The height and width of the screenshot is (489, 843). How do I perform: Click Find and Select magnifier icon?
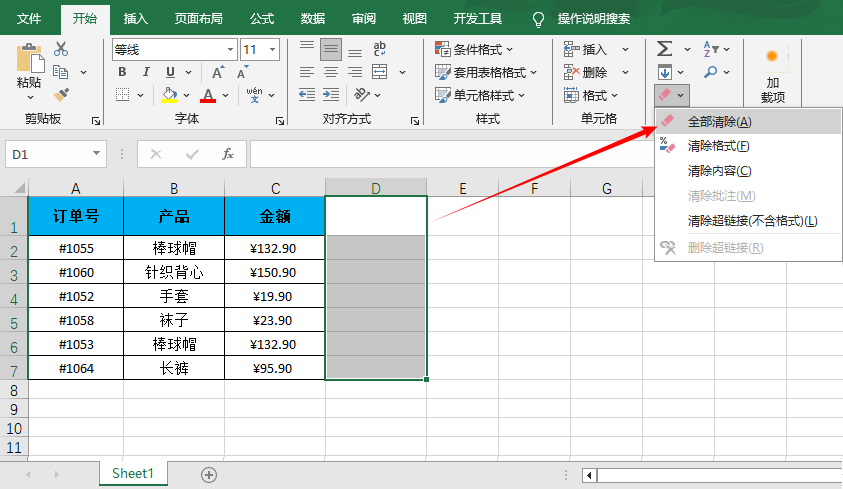pos(711,72)
